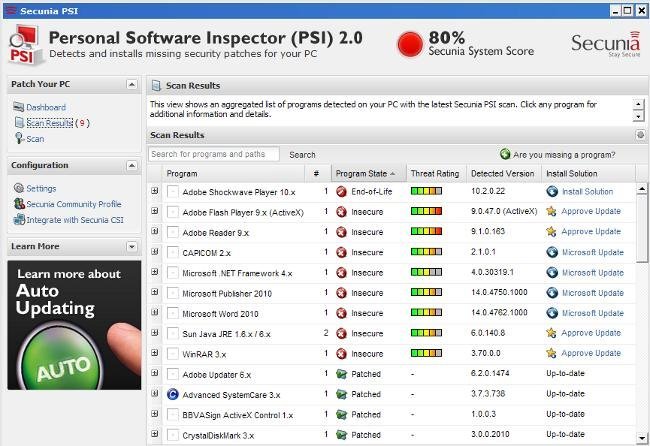Click the Insecure icon for Adobe Flash Player
650x446 pixels.
[x=342, y=212]
